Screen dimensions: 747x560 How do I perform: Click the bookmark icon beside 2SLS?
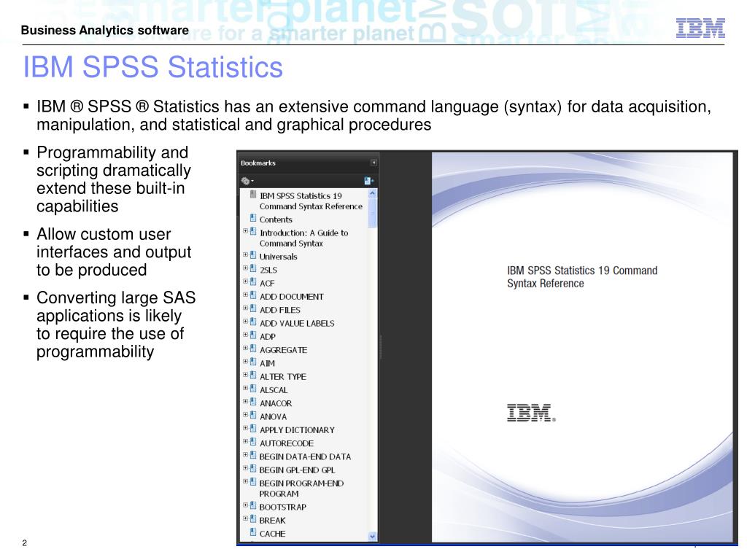tap(253, 268)
